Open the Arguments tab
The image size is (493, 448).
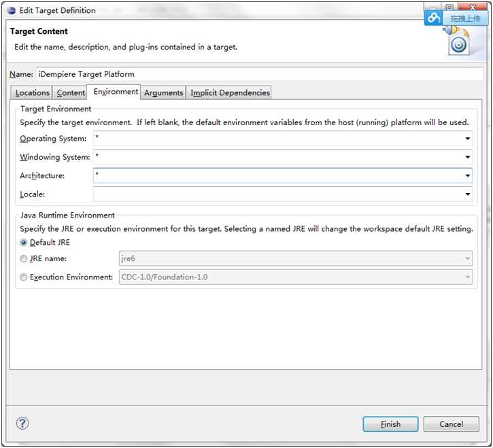[163, 92]
